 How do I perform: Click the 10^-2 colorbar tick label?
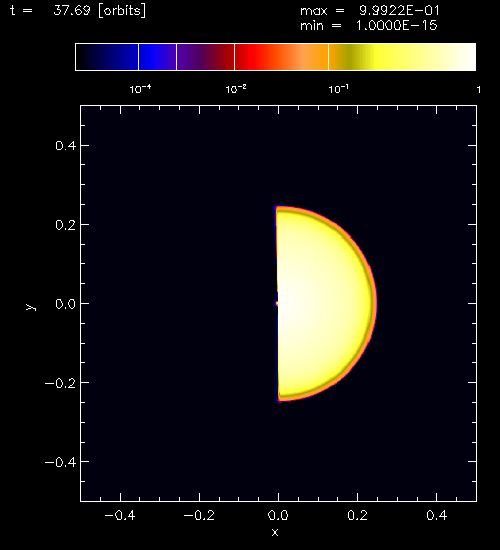click(236, 89)
